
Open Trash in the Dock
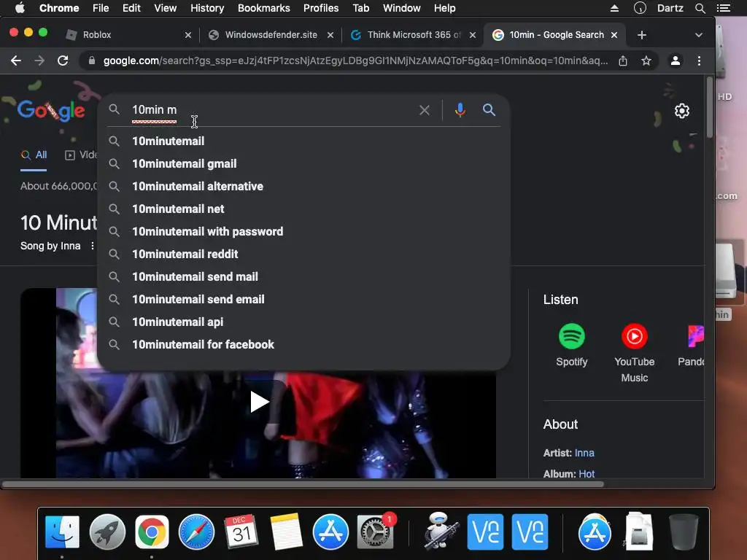point(684,532)
